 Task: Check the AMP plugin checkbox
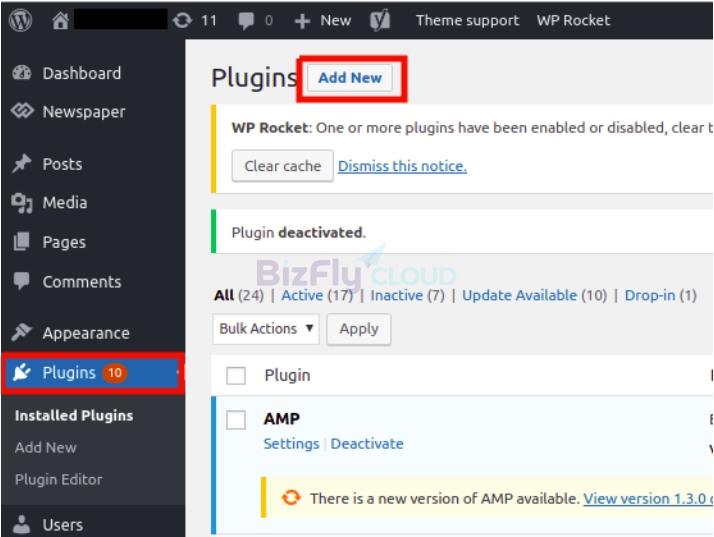click(236, 420)
